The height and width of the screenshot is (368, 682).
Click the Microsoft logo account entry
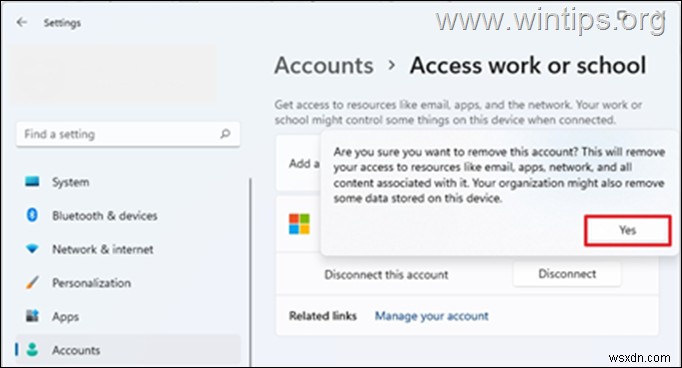(x=299, y=224)
